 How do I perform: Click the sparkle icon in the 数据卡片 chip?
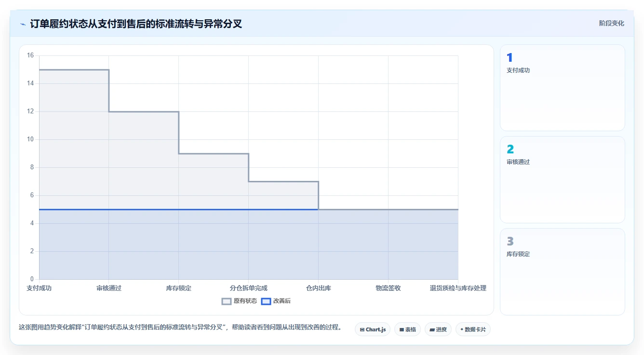(x=462, y=329)
